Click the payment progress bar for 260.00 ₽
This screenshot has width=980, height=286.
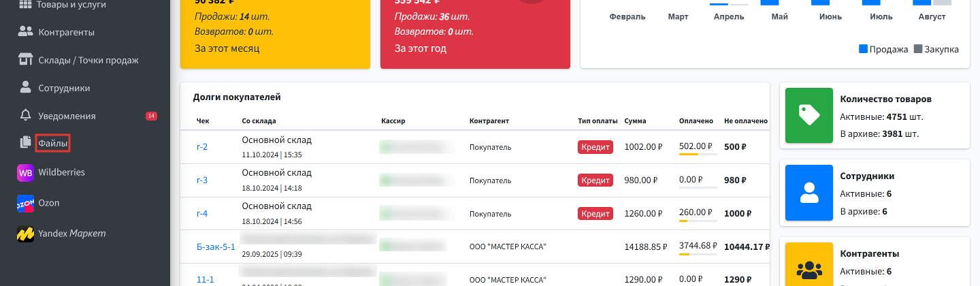(x=698, y=221)
